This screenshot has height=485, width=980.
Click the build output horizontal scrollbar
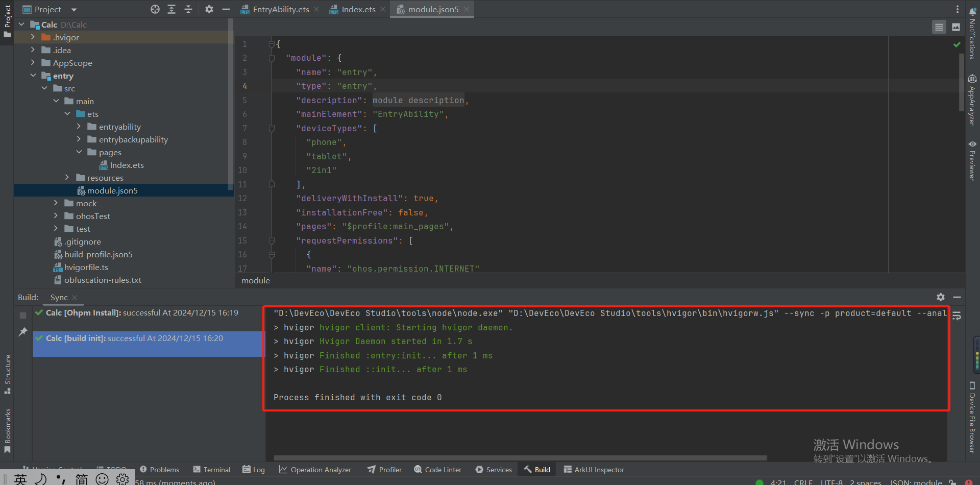[520, 458]
